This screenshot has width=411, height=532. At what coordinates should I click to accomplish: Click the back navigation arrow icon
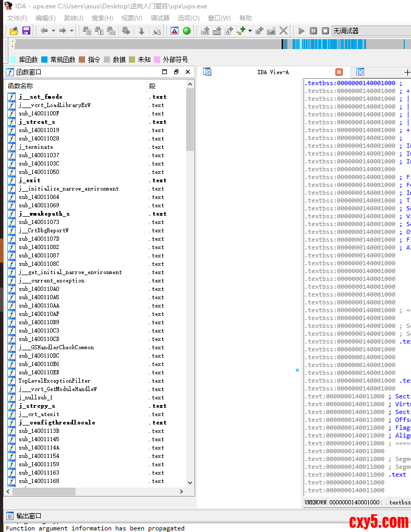[44, 31]
